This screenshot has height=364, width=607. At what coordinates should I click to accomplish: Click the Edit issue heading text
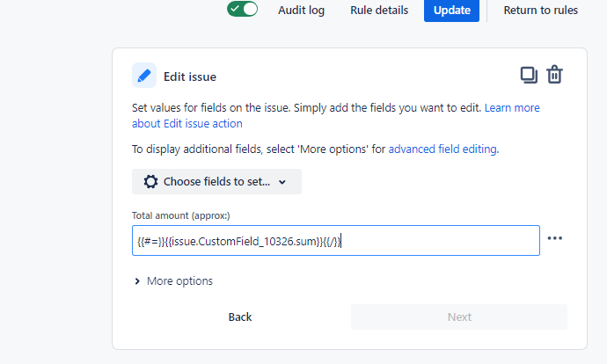(x=190, y=76)
